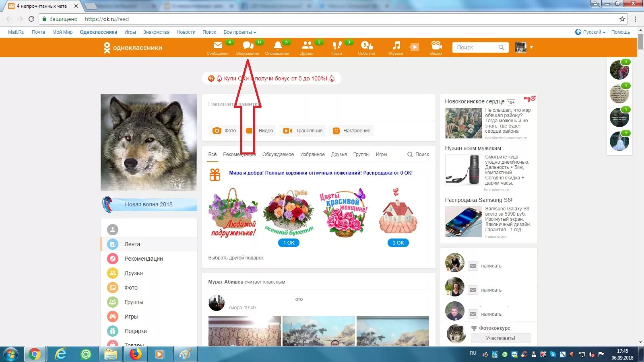Viewport: 644px width, 362px height.
Task: Open Знакомства link
Action: [x=156, y=32]
